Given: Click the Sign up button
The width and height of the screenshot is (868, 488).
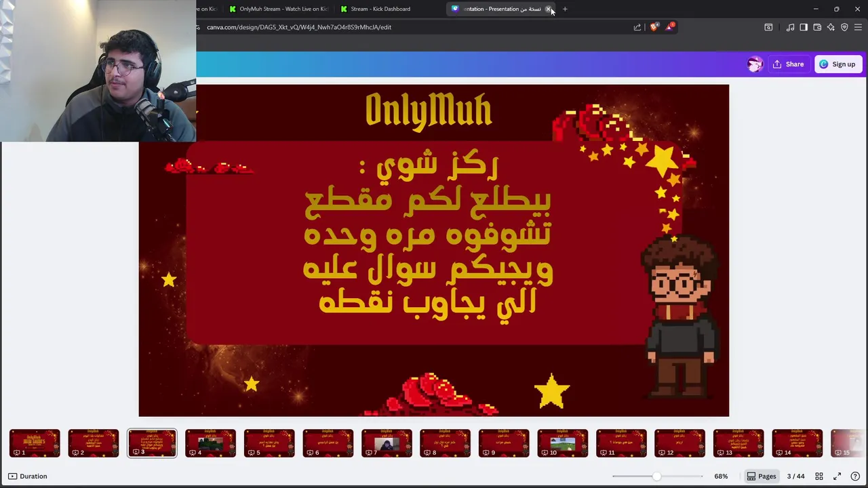Looking at the screenshot, I should (837, 64).
